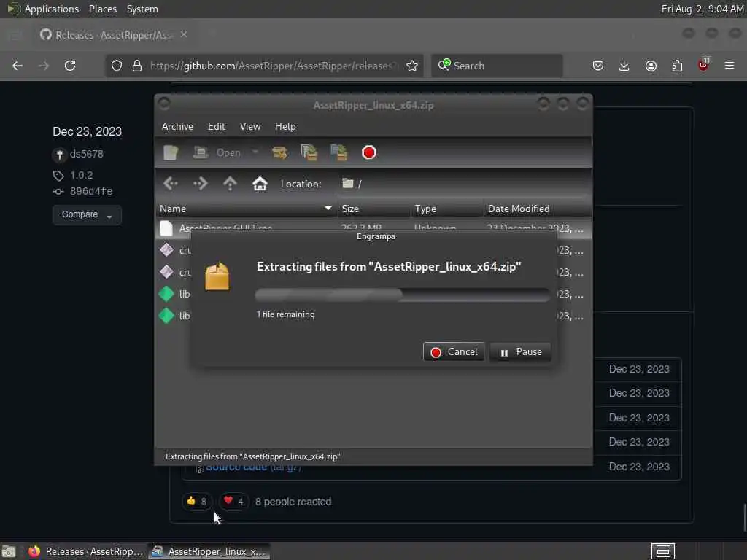The image size is (747, 560).
Task: Open the View menu in Engrampa
Action: [x=250, y=126]
